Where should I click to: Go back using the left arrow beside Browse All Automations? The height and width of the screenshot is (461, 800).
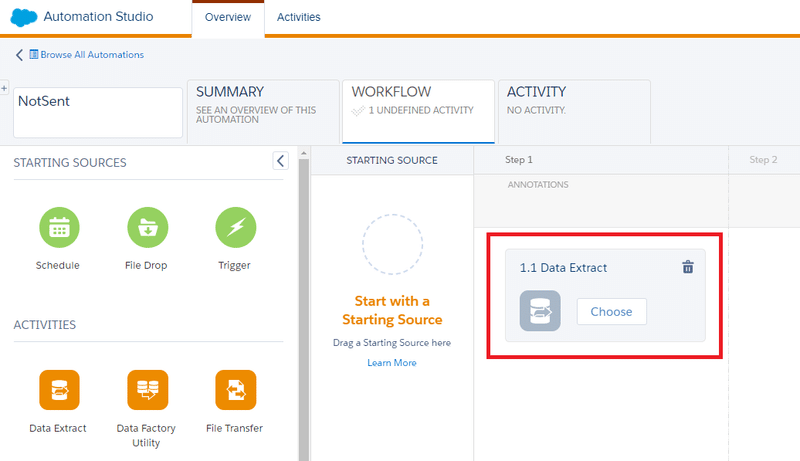19,55
